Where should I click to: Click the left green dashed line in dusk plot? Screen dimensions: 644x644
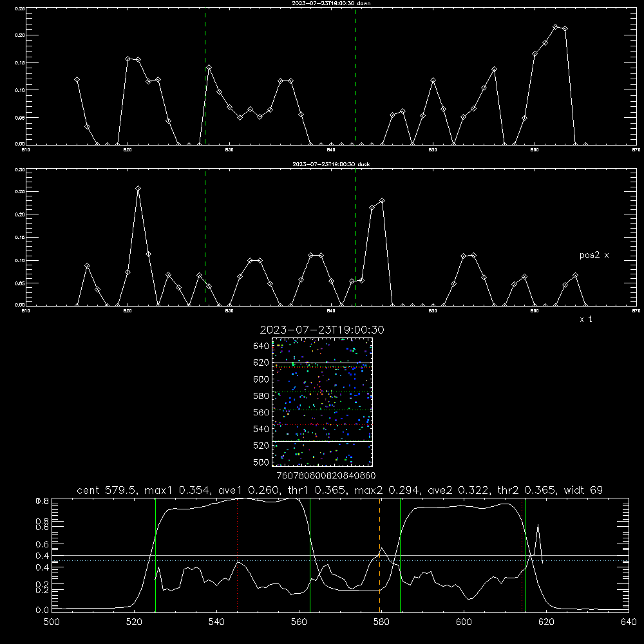click(x=205, y=237)
